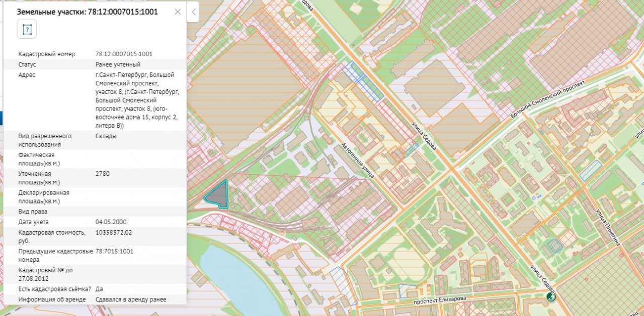Click the Статус row value Ранее учтенный
Screen dimensions: 644x316
click(118, 64)
